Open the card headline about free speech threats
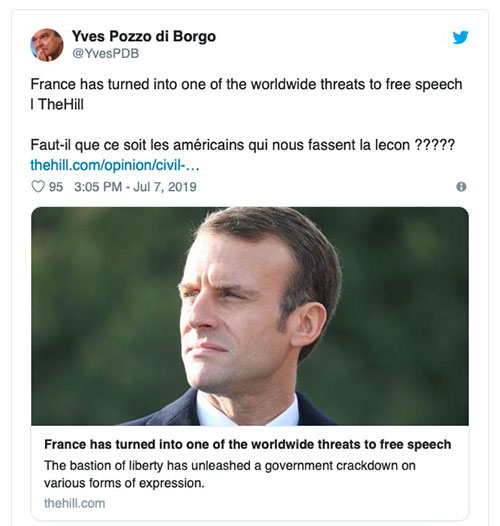 [248, 444]
